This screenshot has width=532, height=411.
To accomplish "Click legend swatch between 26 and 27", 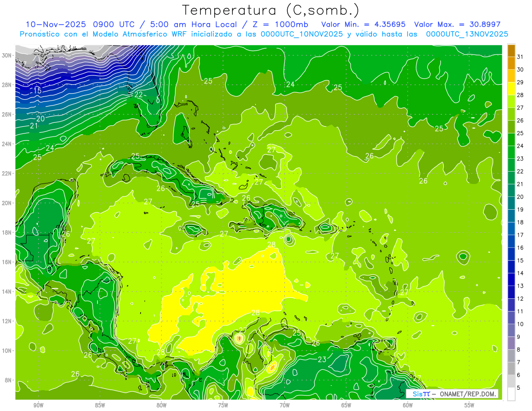I will 511,114.
